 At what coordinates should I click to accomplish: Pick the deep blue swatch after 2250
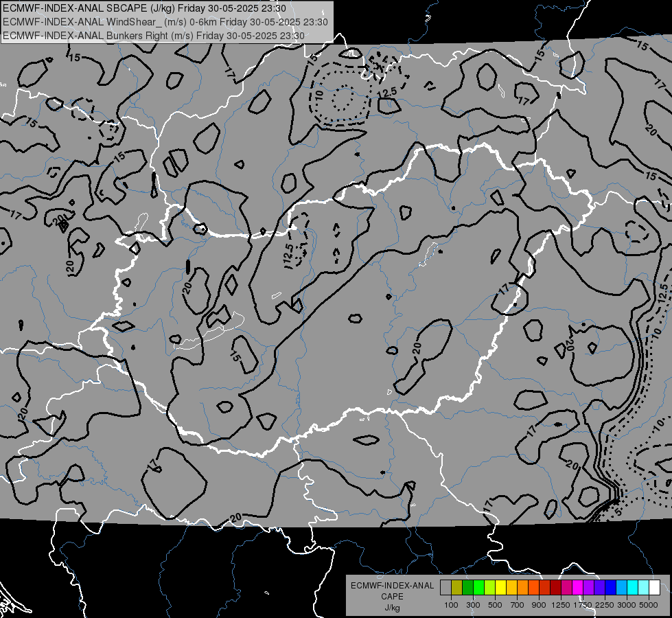(x=611, y=588)
